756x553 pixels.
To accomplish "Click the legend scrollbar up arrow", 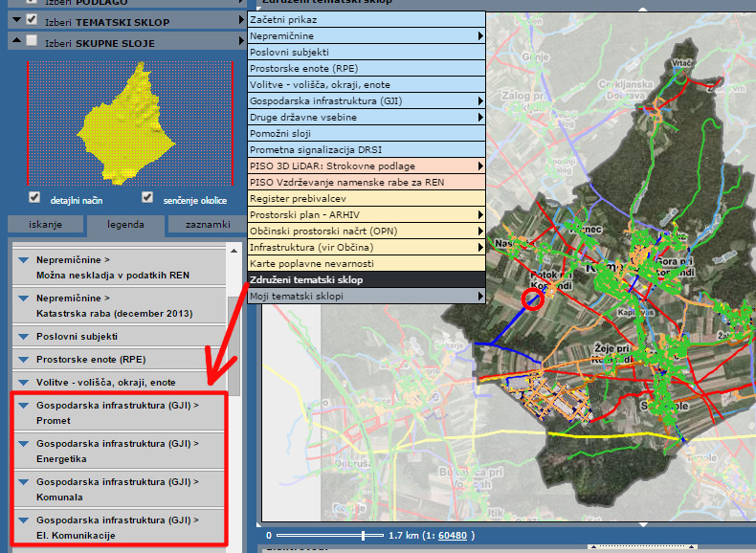I will point(234,251).
